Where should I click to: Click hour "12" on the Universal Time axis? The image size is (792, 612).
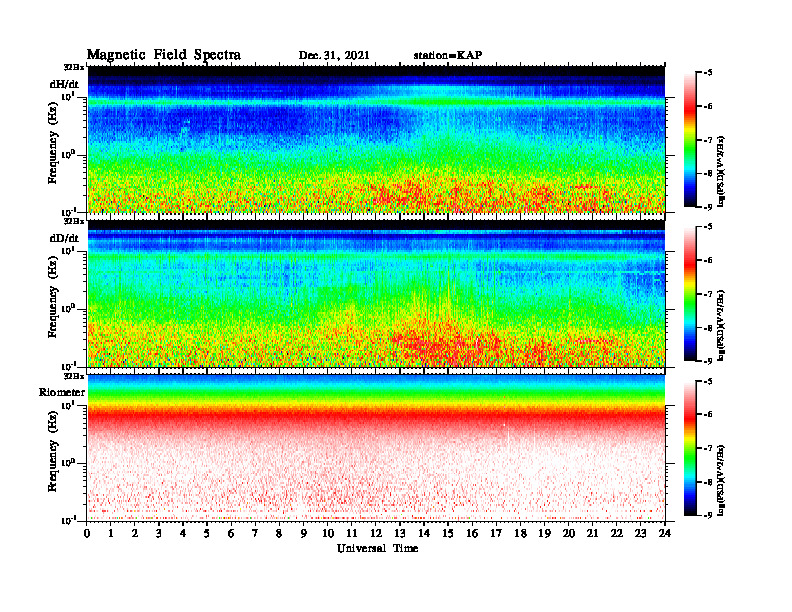click(x=376, y=534)
